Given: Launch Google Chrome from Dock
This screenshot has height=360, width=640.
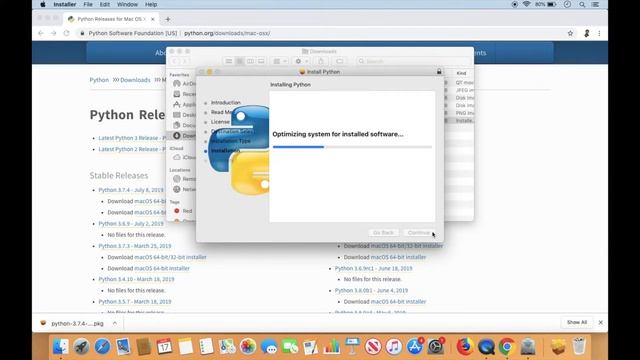Looking at the screenshot, I should coord(507,347).
